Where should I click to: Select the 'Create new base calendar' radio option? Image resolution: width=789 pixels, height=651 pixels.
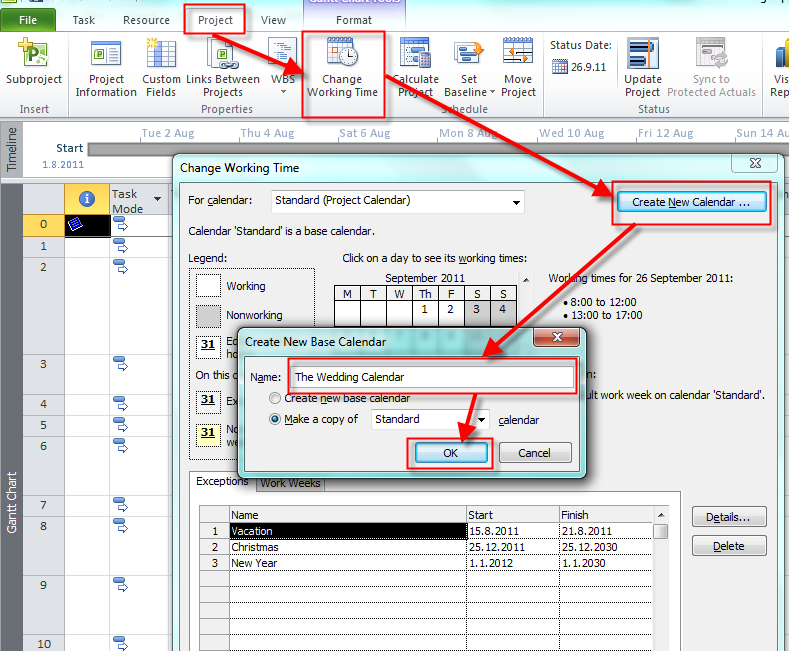click(276, 398)
